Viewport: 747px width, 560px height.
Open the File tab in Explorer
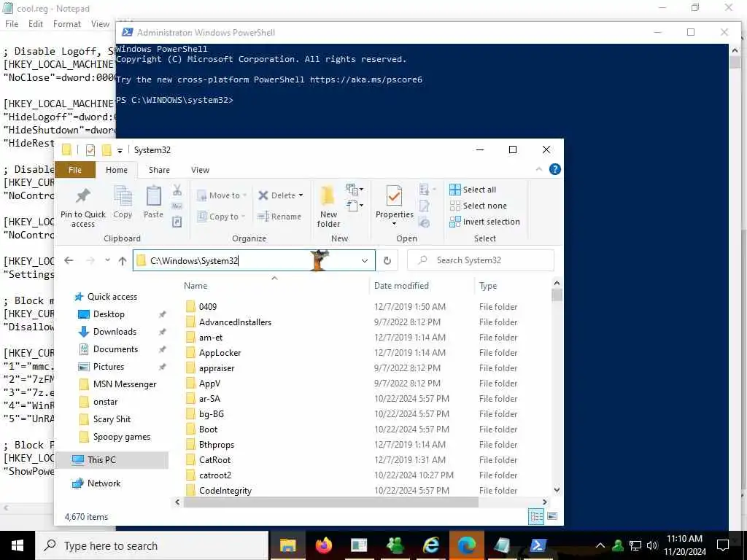[75, 170]
